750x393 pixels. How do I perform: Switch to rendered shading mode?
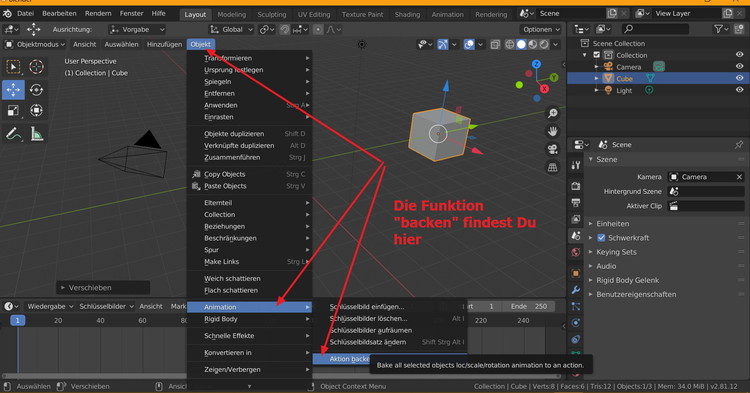click(544, 44)
